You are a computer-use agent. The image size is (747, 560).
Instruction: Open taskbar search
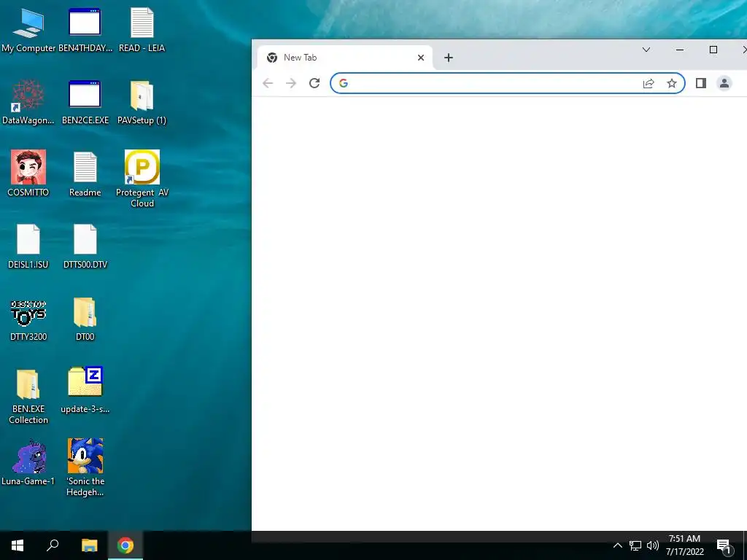53,545
